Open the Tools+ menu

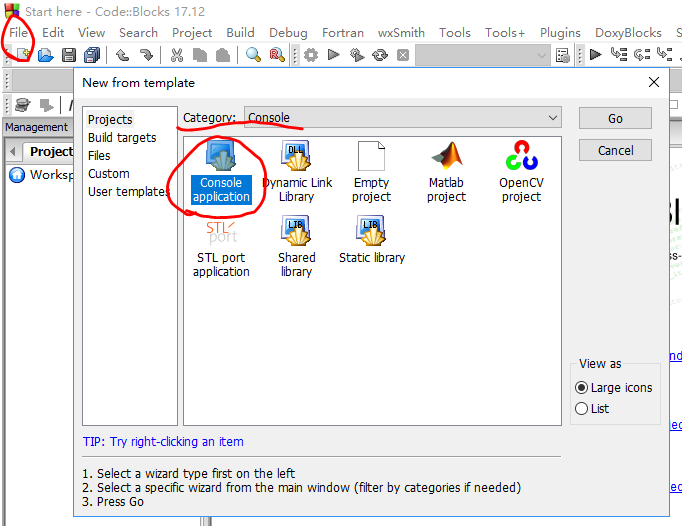pyautogui.click(x=505, y=33)
